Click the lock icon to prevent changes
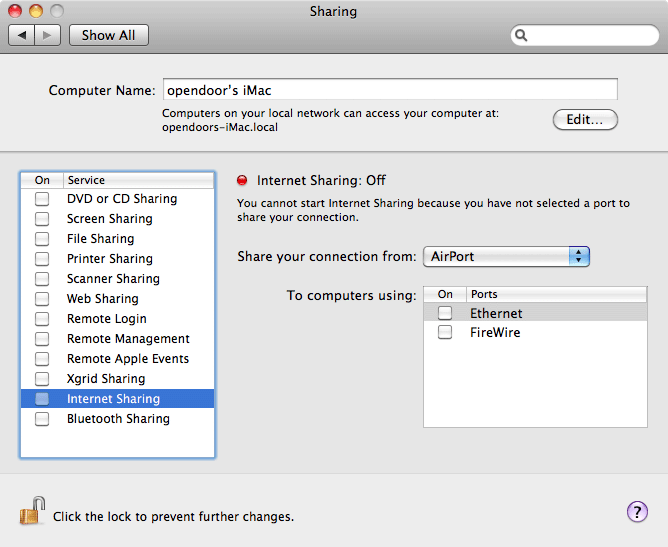Viewport: 668px width, 547px height. point(32,512)
